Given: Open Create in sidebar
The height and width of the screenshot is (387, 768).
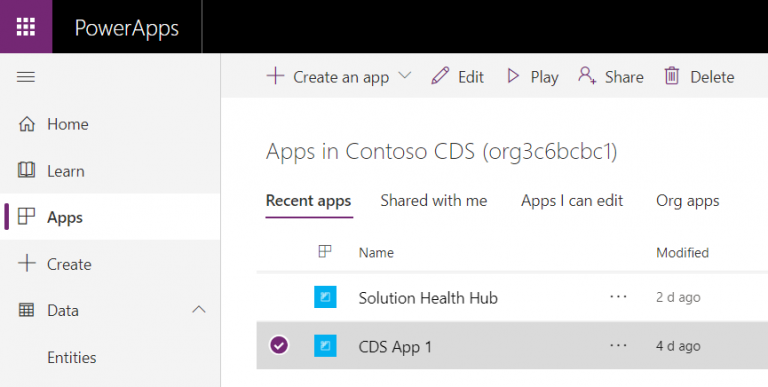Looking at the screenshot, I should point(69,265).
